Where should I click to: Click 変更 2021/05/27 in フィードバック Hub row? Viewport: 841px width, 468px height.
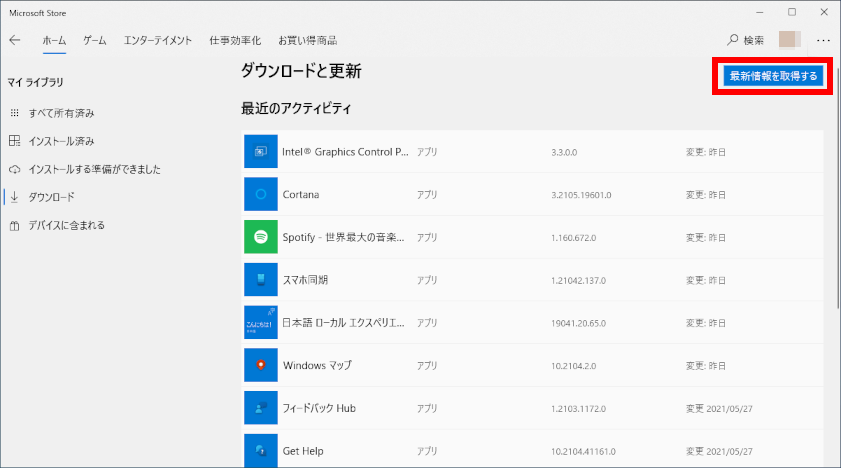(x=719, y=409)
